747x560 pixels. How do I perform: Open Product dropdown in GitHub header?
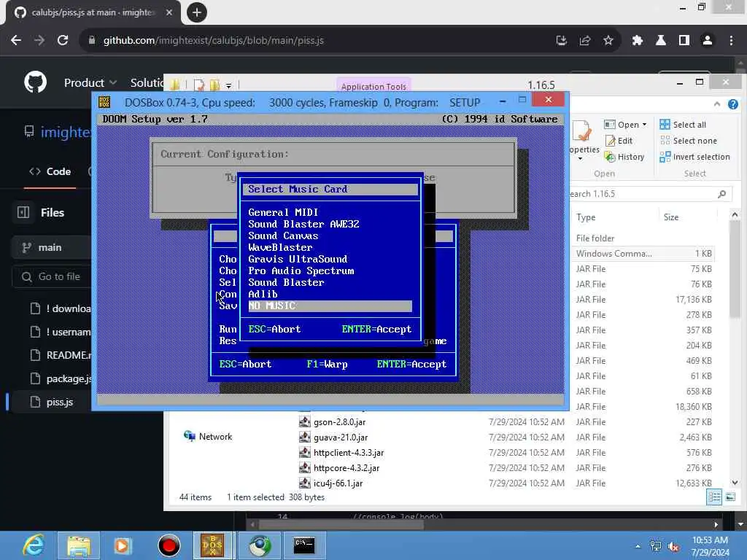tap(90, 83)
